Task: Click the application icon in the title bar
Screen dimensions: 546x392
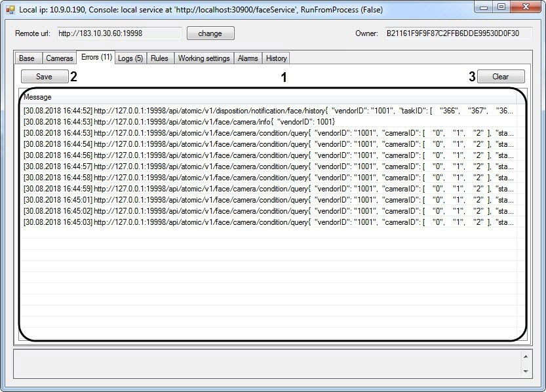Action: click(x=10, y=9)
